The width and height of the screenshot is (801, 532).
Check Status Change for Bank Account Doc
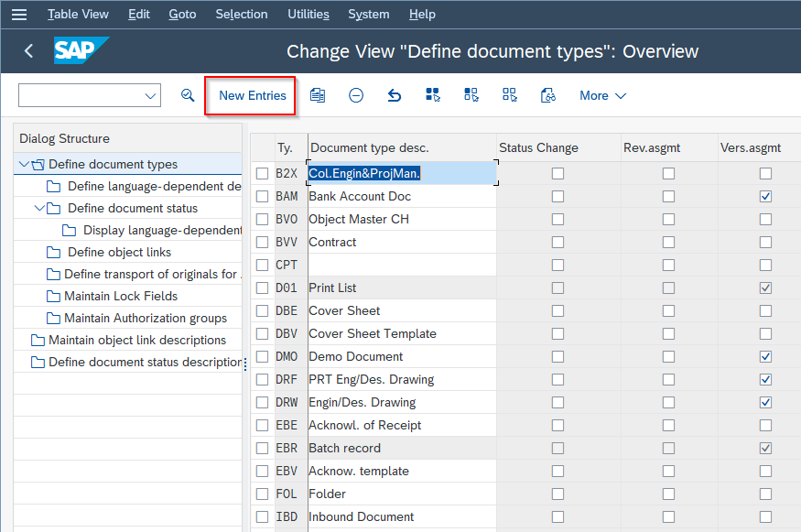pyautogui.click(x=557, y=196)
